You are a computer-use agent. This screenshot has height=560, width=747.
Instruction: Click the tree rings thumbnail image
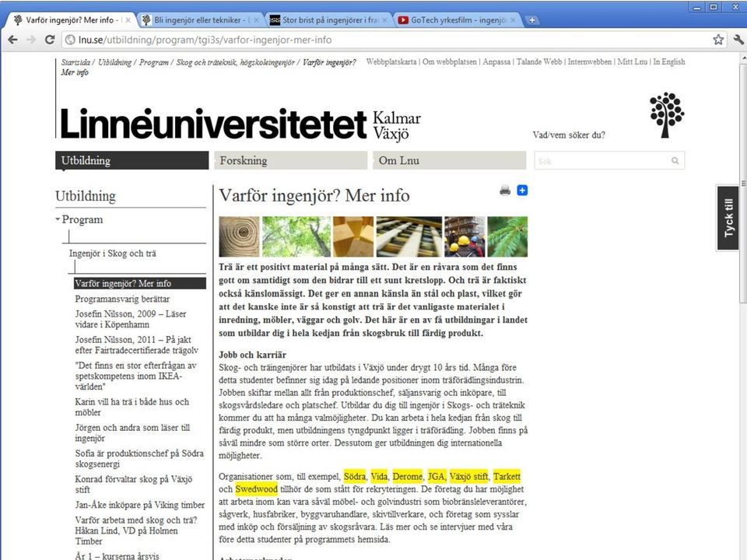pyautogui.click(x=239, y=236)
